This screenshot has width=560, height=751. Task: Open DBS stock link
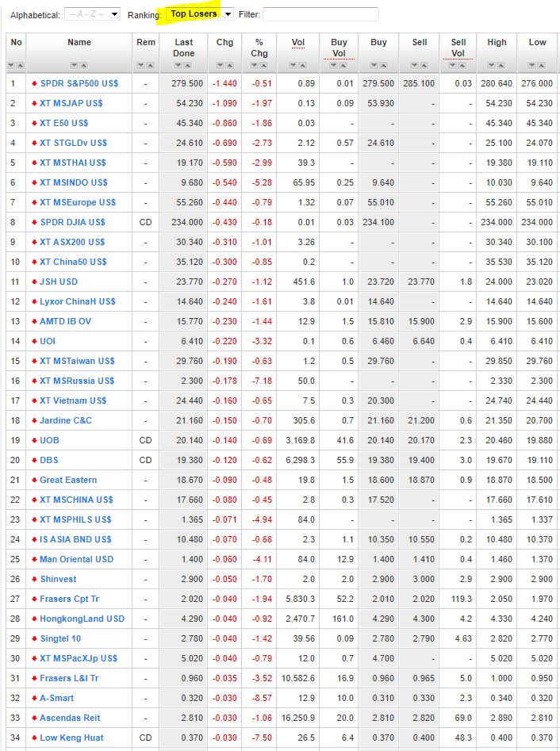(x=49, y=460)
